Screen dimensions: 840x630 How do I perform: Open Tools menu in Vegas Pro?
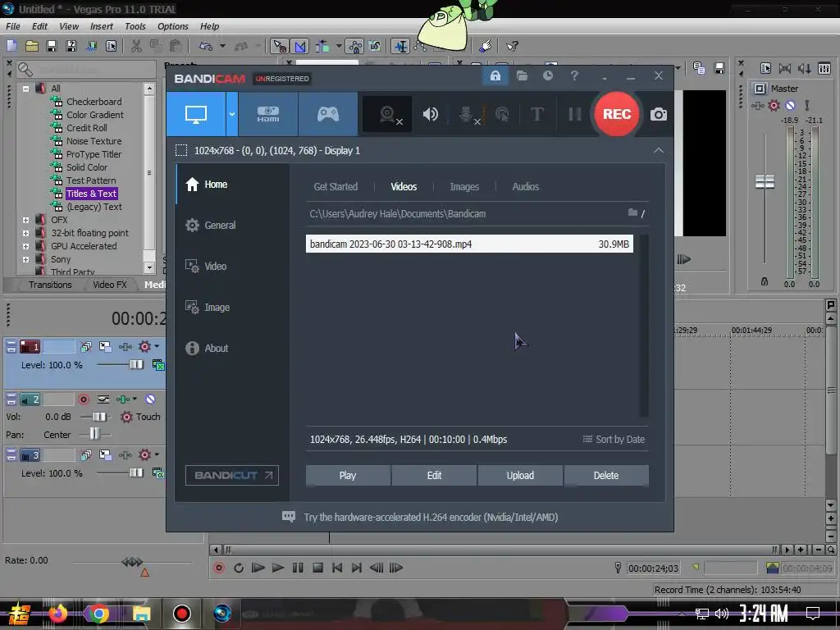(135, 26)
